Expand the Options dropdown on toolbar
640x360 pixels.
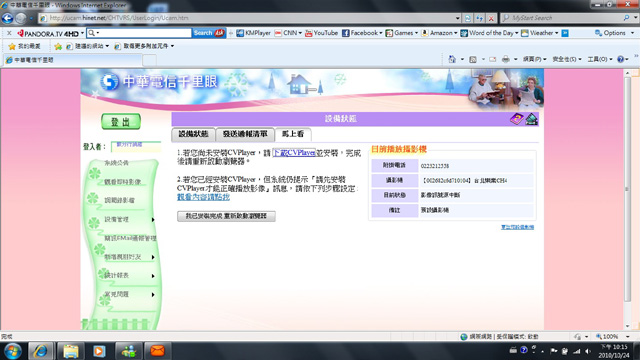tap(633, 33)
